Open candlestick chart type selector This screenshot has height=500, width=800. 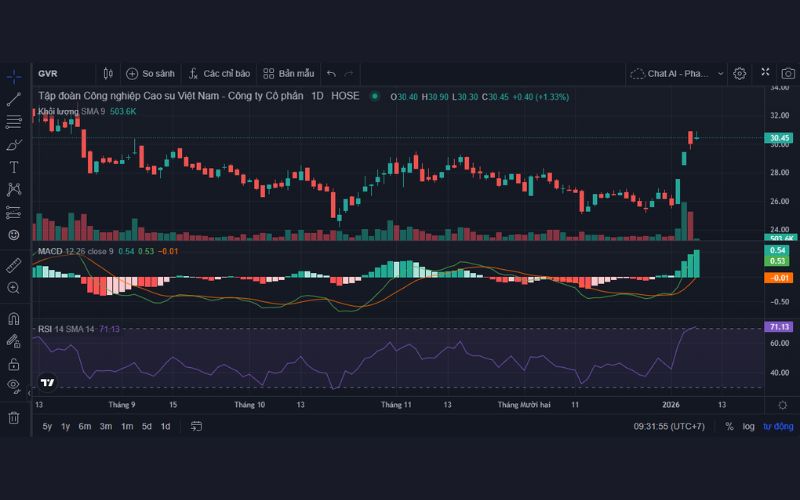coord(108,73)
